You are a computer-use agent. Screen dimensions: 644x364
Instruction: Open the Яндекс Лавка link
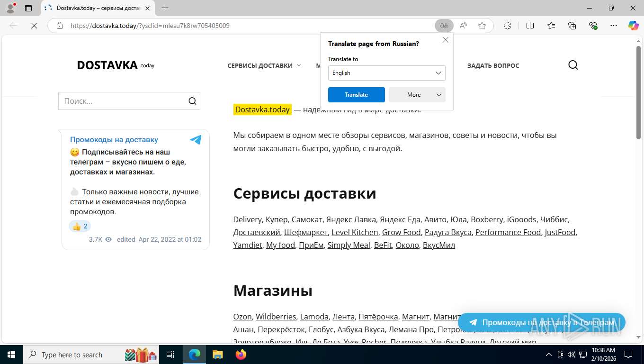351,219
